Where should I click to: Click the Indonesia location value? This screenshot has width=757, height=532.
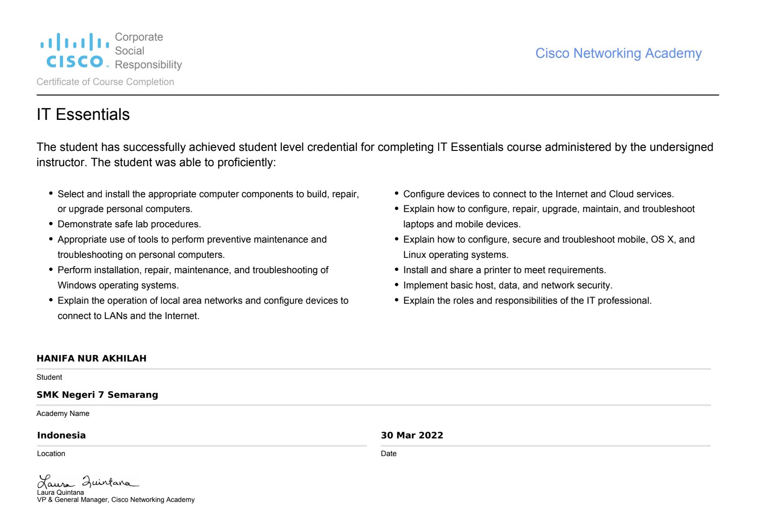[61, 436]
